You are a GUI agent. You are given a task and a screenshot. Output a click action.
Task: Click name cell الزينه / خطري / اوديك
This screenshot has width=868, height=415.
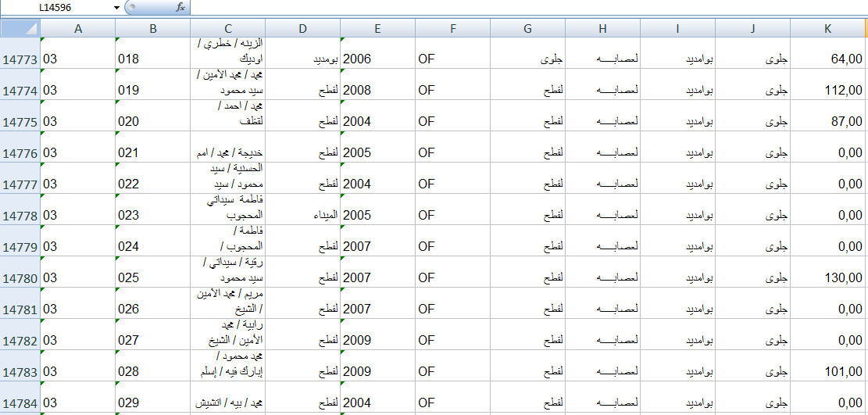(228, 53)
